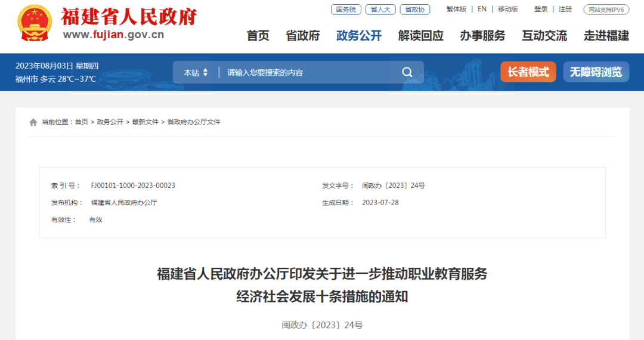Viewport: 644px width, 340px height.
Task: Click the 网站支持IPV6 badge
Action: (606, 10)
